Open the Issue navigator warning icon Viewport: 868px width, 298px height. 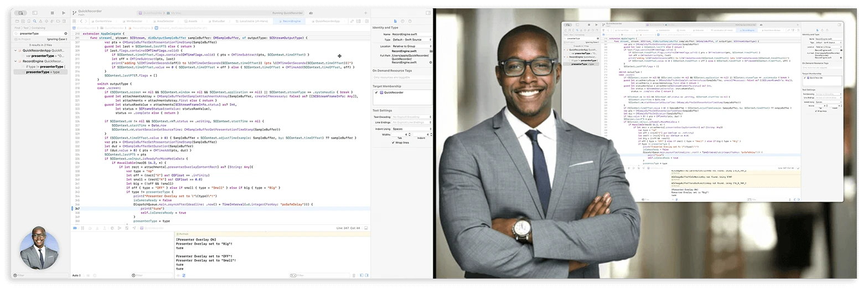click(x=40, y=21)
